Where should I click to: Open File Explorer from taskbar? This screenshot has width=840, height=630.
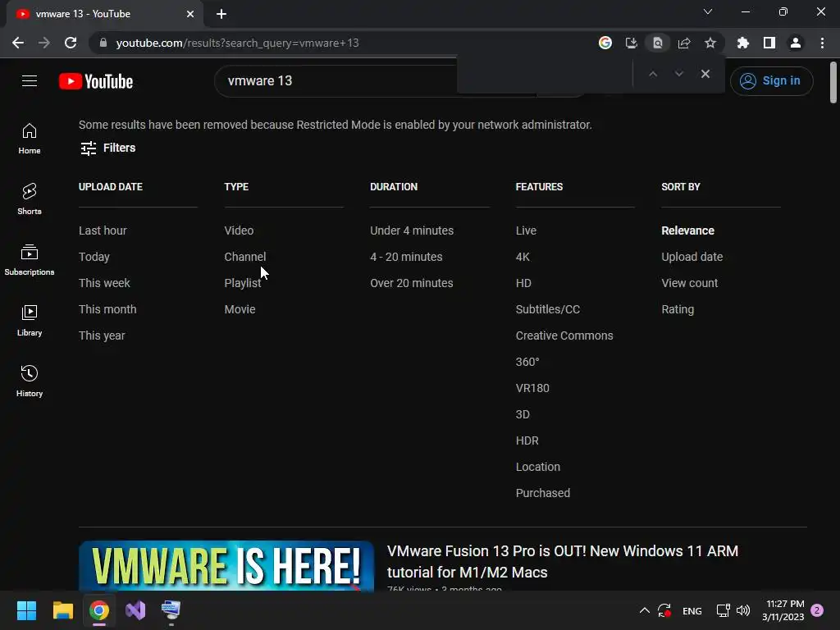click(x=62, y=610)
